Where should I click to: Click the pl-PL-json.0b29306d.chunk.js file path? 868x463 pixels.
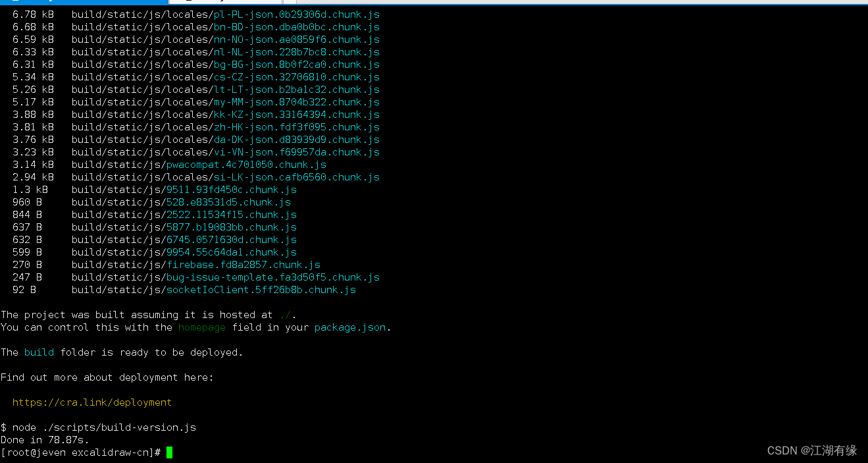point(297,14)
